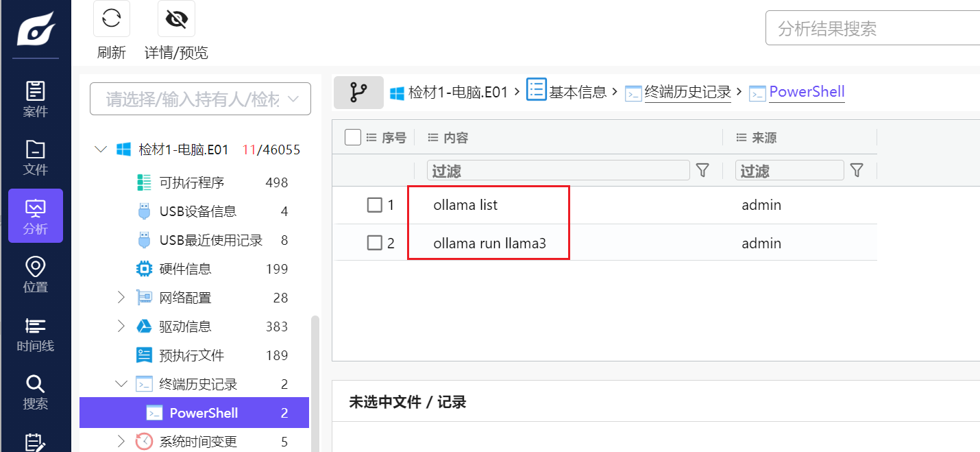The width and height of the screenshot is (980, 452).
Task: Click the filter funnel for 来源 column
Action: click(857, 171)
